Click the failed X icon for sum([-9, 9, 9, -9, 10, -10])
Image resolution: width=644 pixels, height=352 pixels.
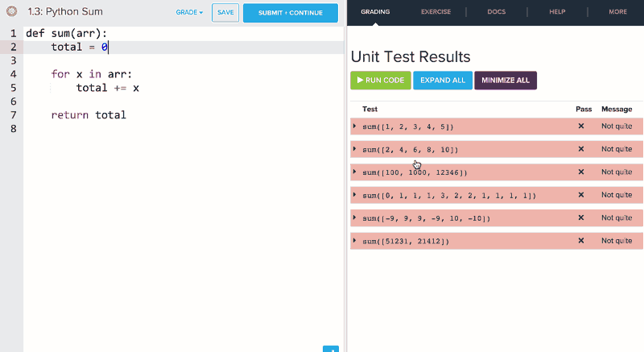580,218
